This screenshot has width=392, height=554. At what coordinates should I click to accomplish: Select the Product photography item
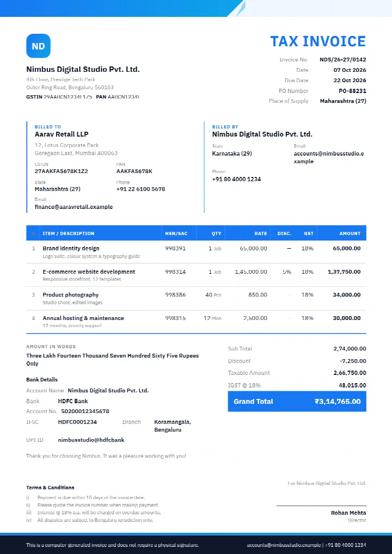[x=71, y=294]
